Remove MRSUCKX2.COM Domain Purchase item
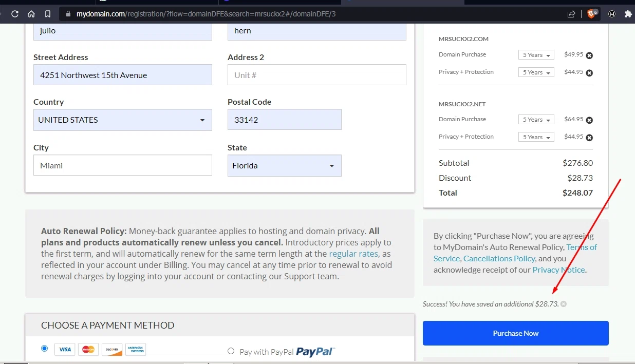Viewport: 635px width, 364px height. tap(589, 55)
